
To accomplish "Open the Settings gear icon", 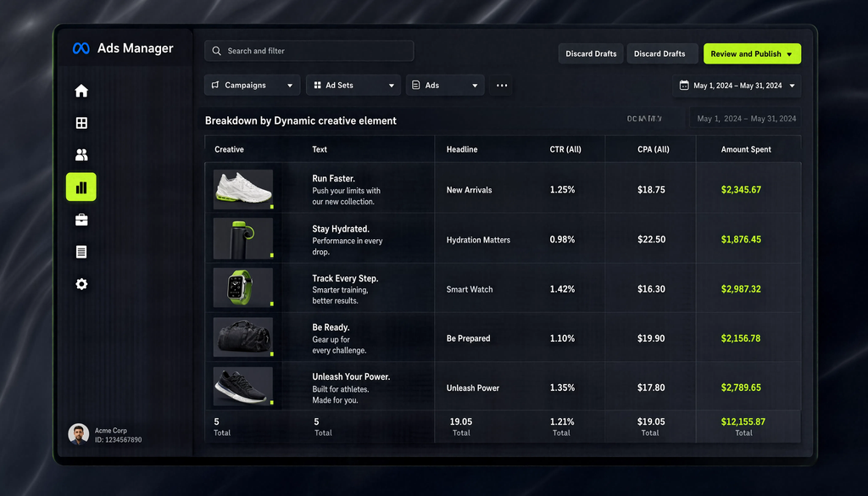I will [x=81, y=284].
